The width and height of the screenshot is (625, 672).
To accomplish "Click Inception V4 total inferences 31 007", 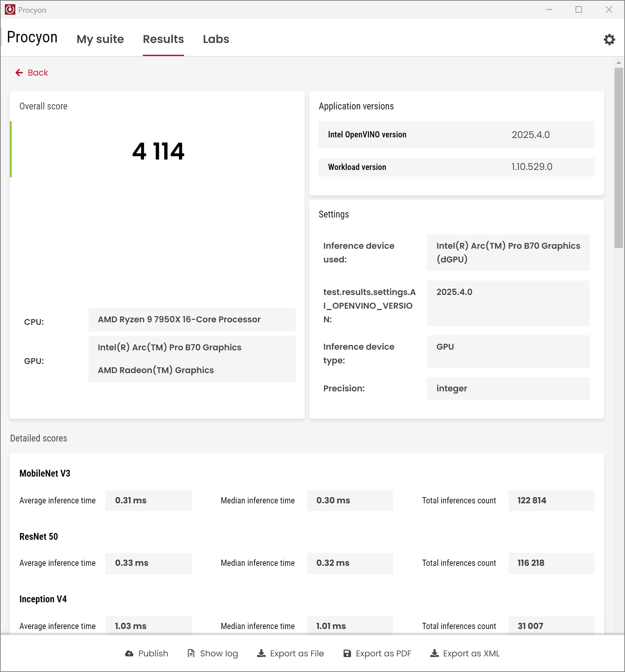I will click(551, 626).
